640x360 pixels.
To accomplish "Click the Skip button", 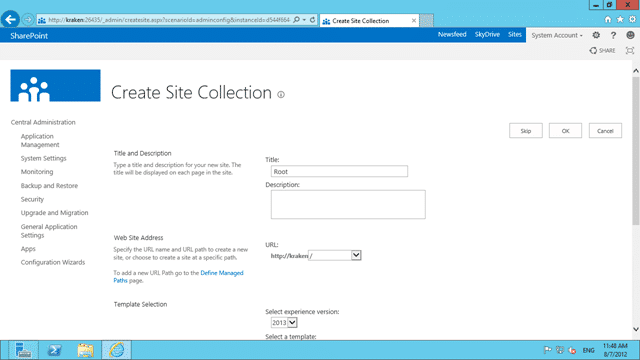I will pos(526,131).
